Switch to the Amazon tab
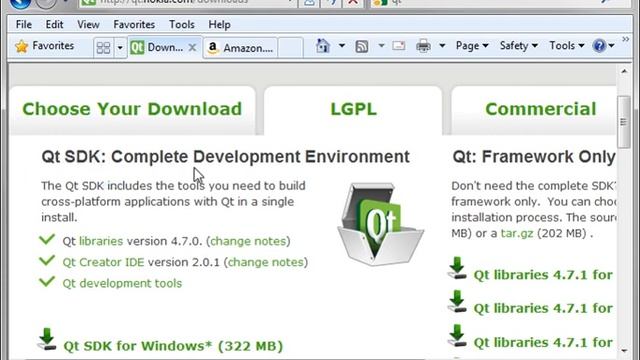The height and width of the screenshot is (360, 640). coord(240,48)
